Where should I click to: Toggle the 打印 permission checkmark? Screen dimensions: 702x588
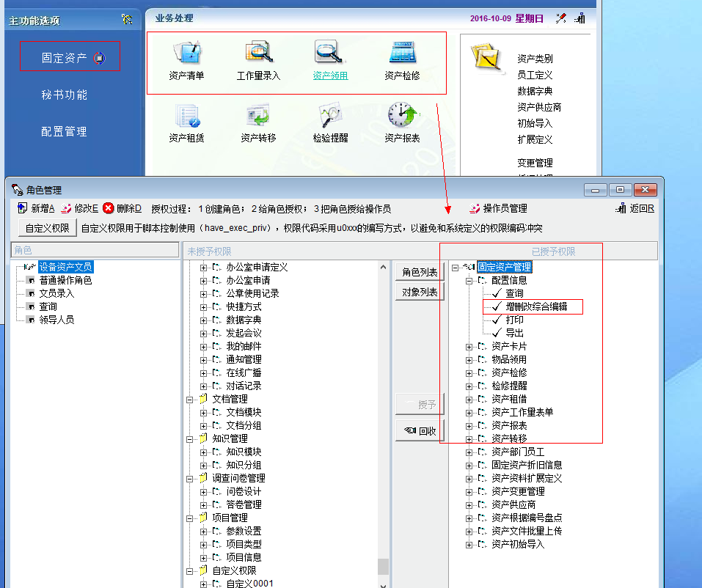coord(497,320)
